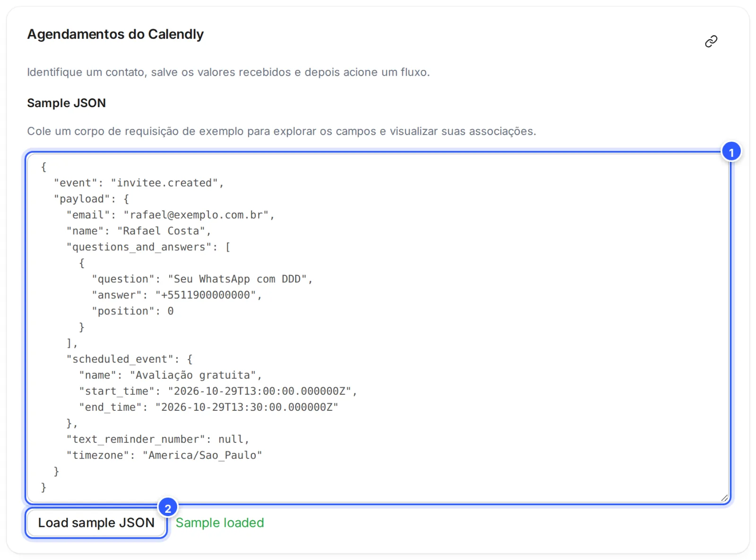Click the "position": 0 line

(x=133, y=311)
